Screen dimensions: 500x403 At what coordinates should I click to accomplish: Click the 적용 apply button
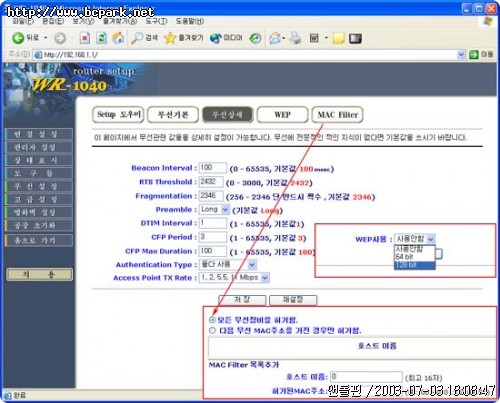tap(39, 275)
